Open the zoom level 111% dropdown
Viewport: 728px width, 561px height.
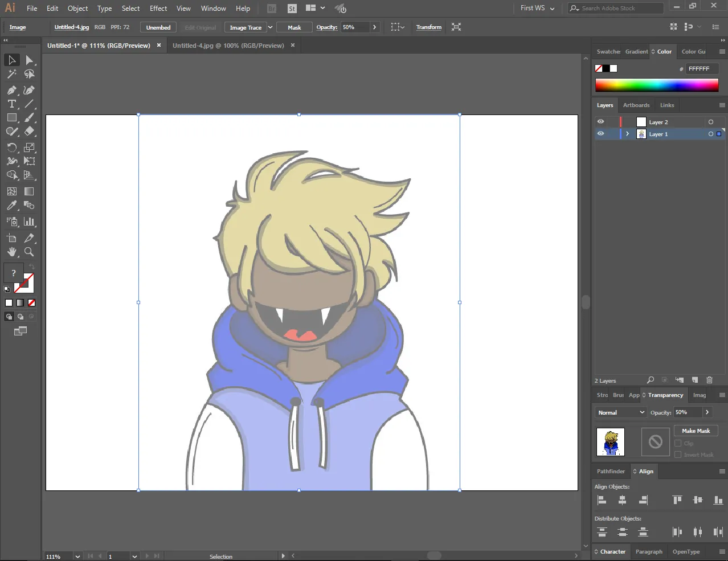click(x=77, y=556)
